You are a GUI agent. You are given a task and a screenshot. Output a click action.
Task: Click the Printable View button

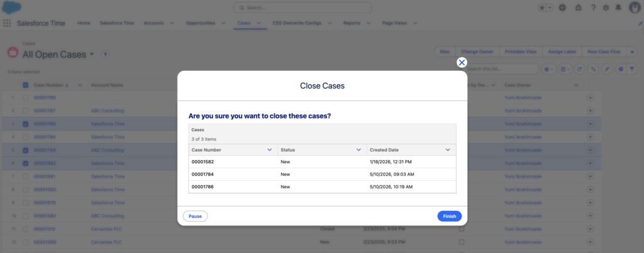pyautogui.click(x=521, y=51)
